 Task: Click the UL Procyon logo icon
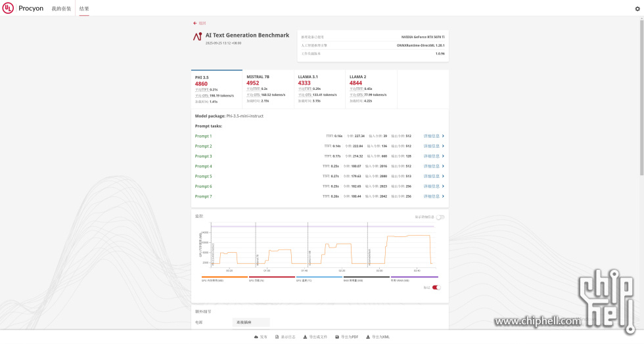[x=8, y=8]
